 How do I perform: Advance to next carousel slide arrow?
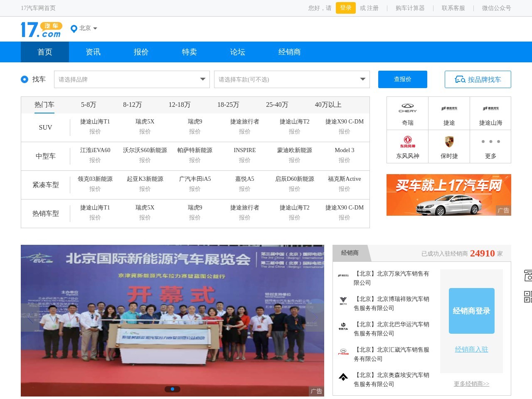coord(315,318)
